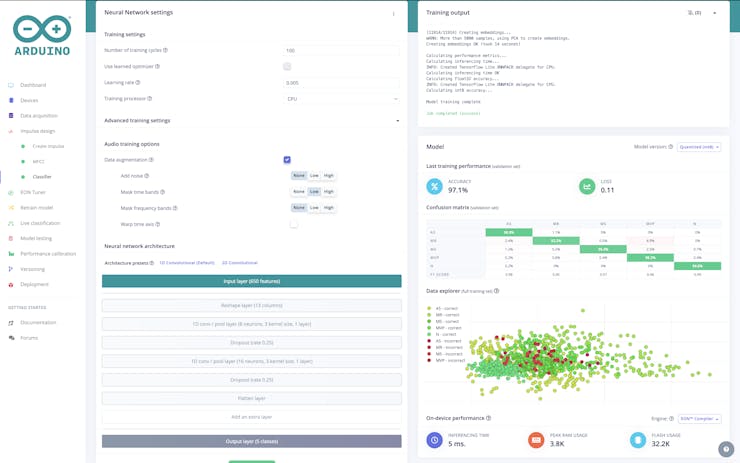Image resolution: width=740 pixels, height=463 pixels.
Task: Click help icon beside Model version
Action: (671, 147)
